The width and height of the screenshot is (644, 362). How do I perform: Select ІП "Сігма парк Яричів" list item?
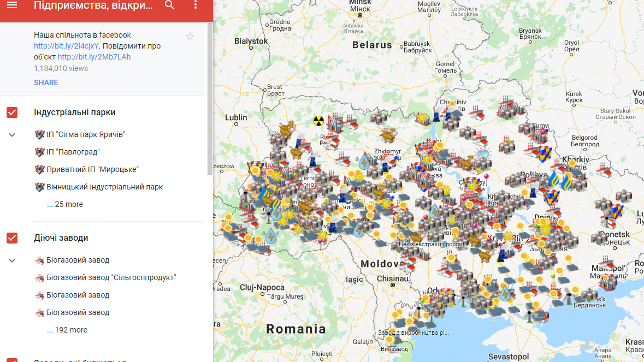(x=86, y=134)
